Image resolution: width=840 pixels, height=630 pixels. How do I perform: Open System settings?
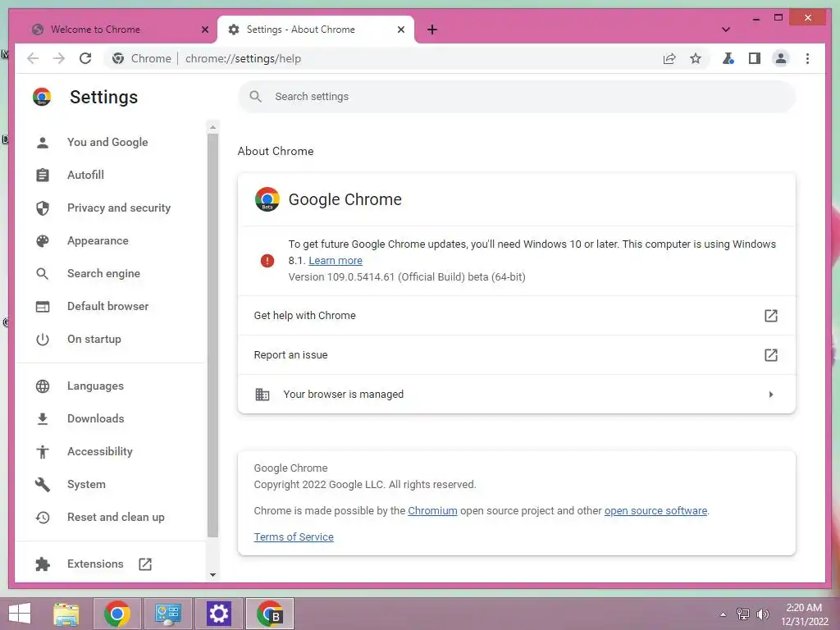86,484
